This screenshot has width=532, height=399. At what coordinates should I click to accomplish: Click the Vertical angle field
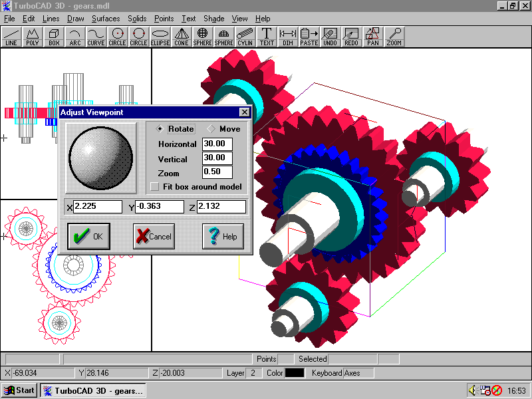(217, 158)
